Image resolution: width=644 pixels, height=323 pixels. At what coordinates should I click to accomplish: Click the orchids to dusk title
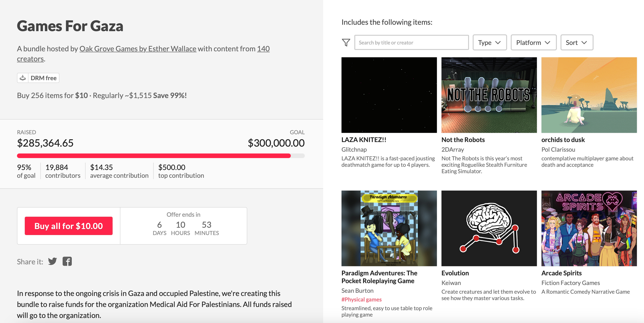563,140
